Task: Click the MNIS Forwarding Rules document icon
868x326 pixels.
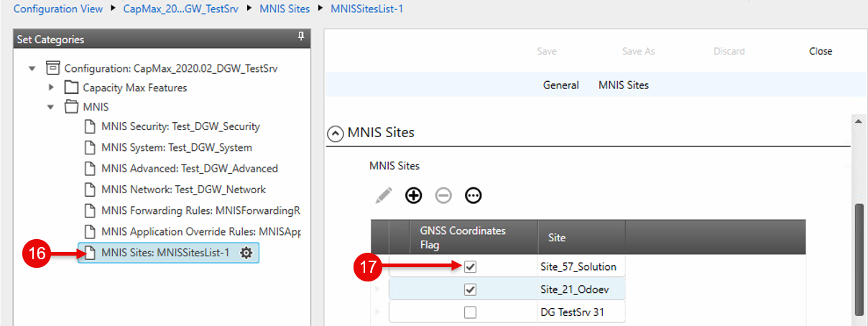Action: click(x=90, y=211)
